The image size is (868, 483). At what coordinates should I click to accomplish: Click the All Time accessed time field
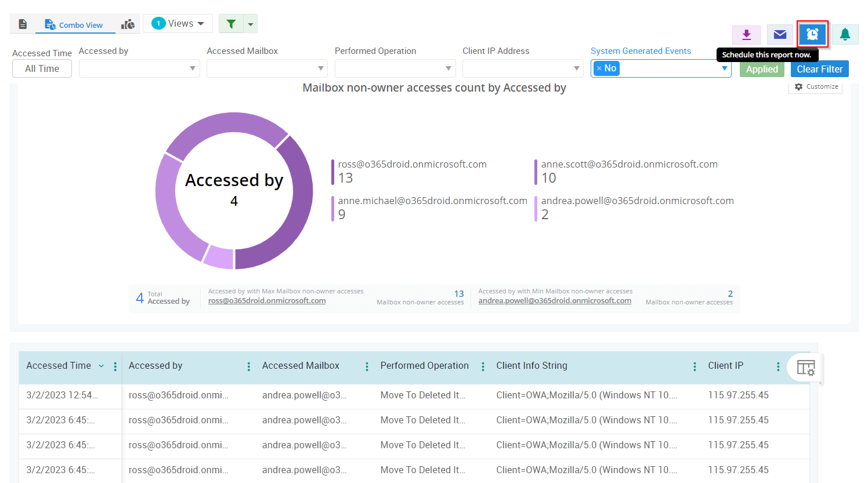point(42,68)
